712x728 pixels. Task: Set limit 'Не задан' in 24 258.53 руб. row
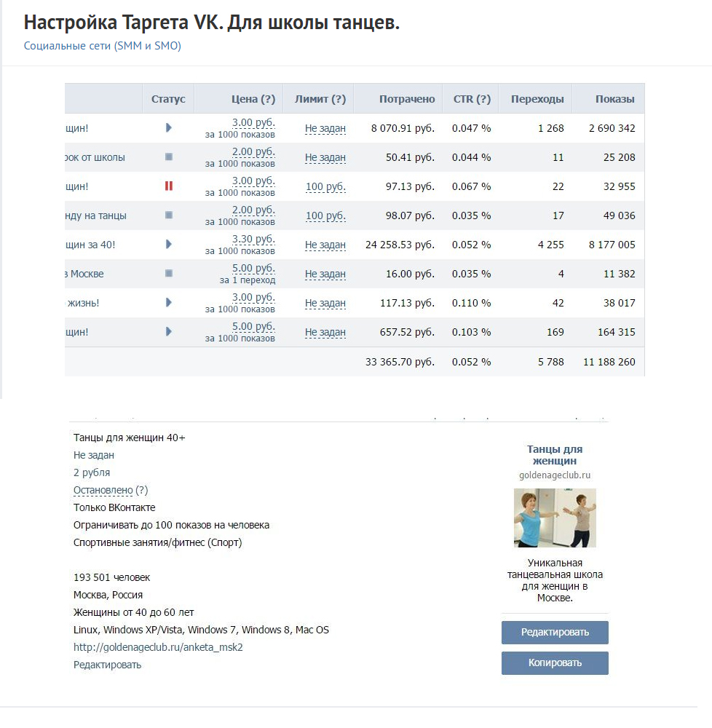(x=325, y=245)
